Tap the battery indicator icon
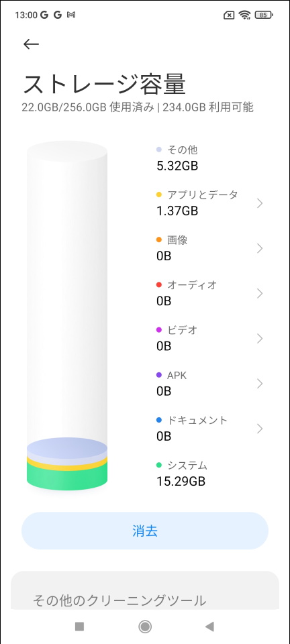The image size is (290, 644). click(x=264, y=15)
